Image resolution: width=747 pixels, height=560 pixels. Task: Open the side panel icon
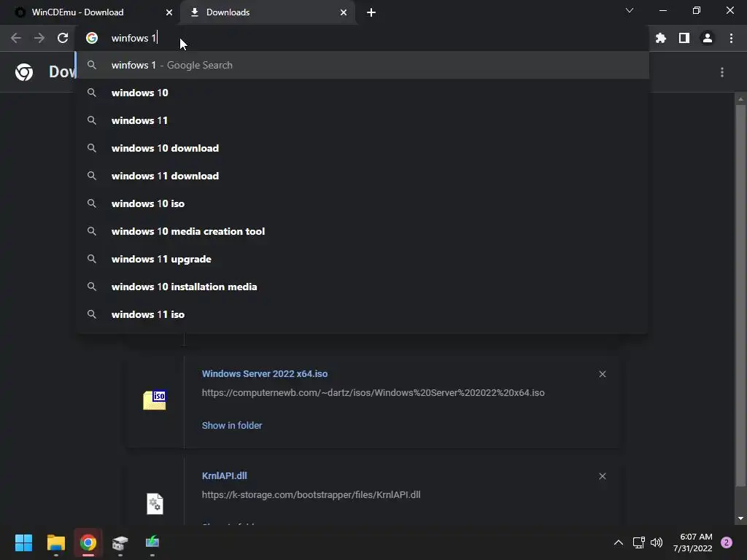point(684,38)
